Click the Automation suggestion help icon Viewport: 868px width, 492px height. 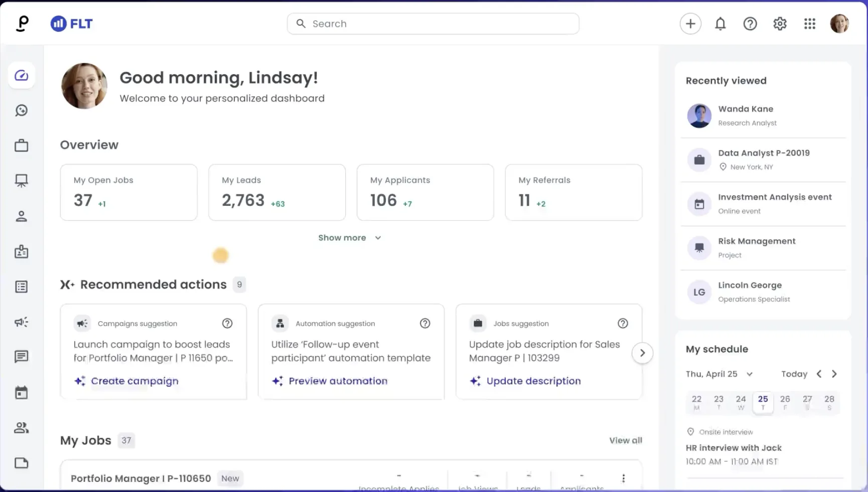click(x=425, y=323)
